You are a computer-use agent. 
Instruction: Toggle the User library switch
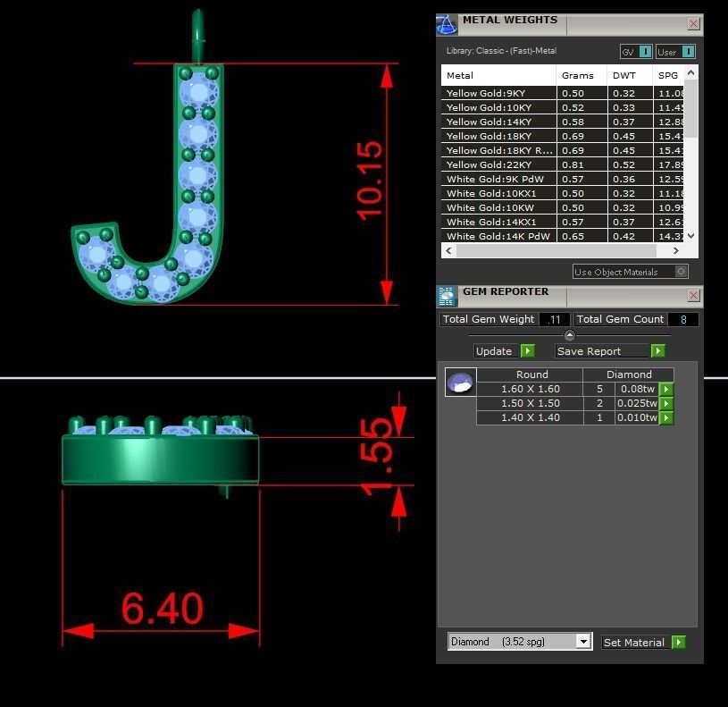(x=689, y=52)
